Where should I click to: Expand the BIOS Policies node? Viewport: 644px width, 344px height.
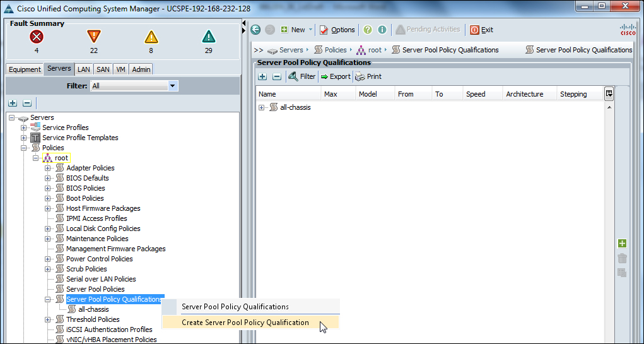[x=48, y=188]
